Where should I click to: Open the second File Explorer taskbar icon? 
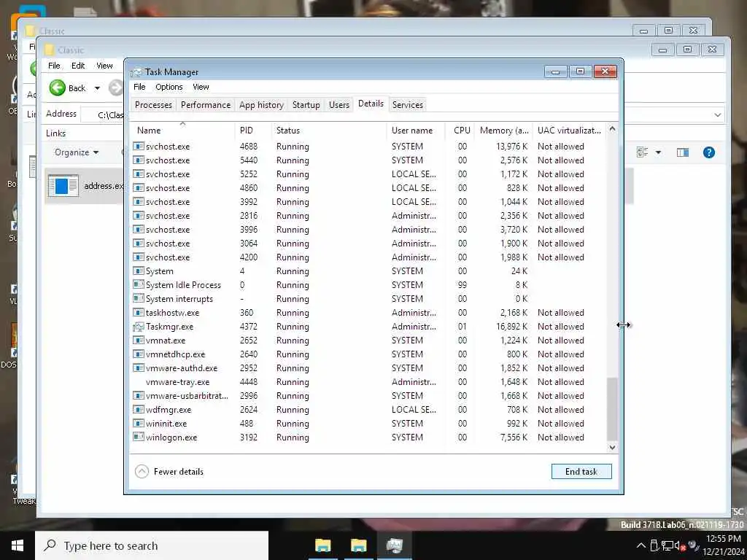pyautogui.click(x=359, y=545)
